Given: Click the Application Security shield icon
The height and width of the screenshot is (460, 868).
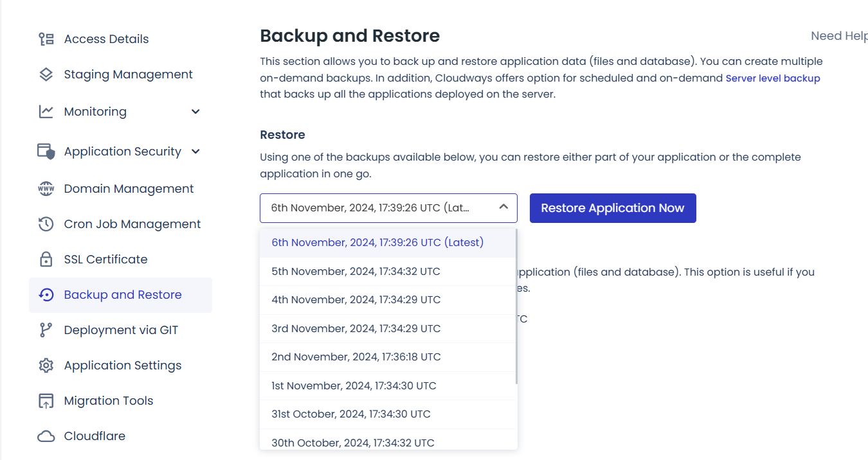Looking at the screenshot, I should click(x=46, y=152).
